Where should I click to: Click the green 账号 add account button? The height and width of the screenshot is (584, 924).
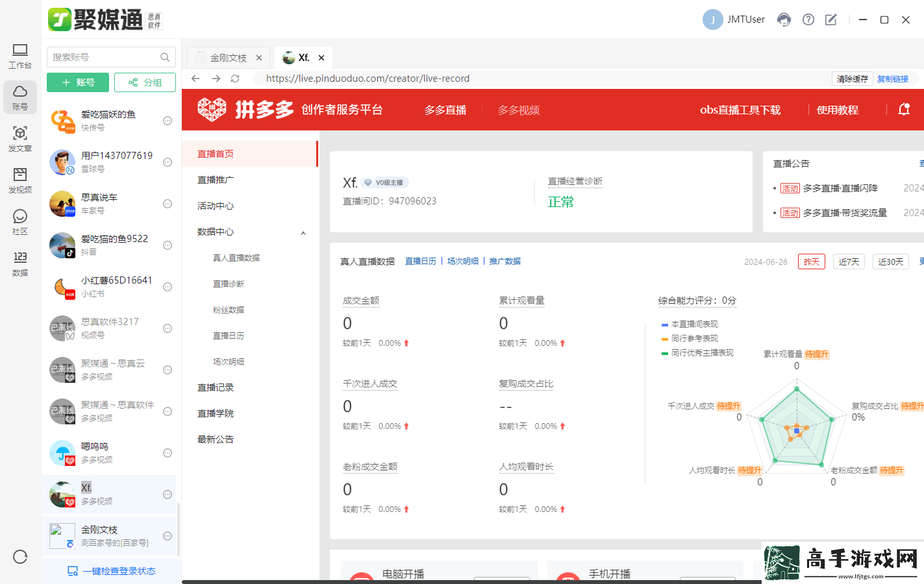78,82
